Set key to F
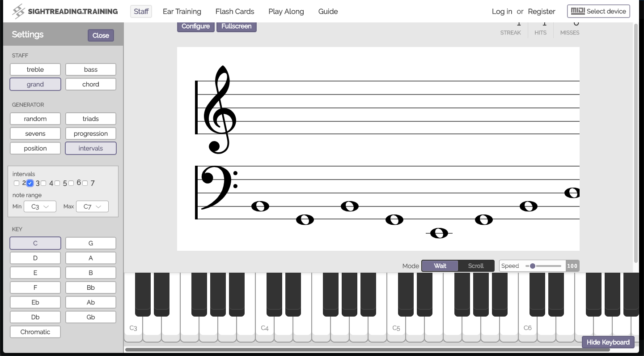644x356 pixels. [x=35, y=287]
